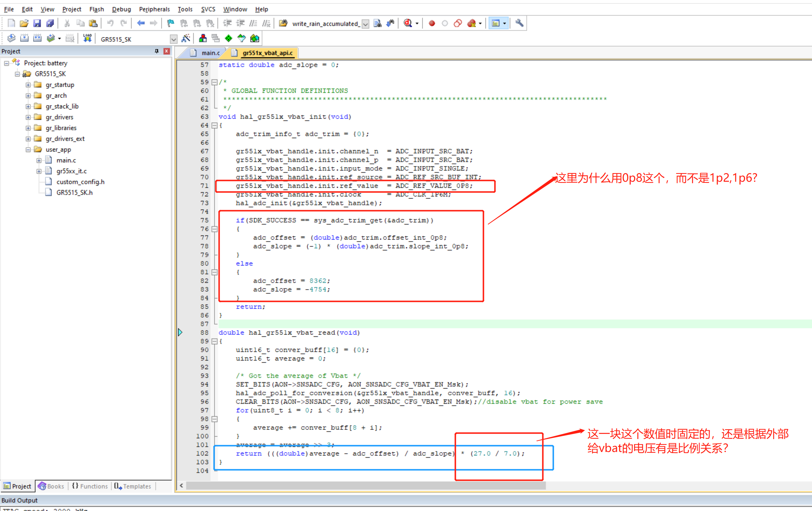Collapse the code fold at line 76
The width and height of the screenshot is (812, 511).
[x=215, y=229]
